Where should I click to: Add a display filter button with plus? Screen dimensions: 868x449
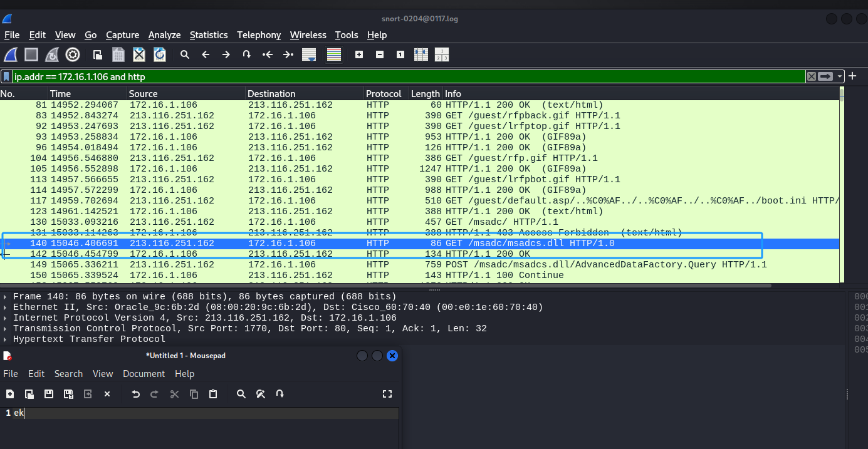point(852,76)
